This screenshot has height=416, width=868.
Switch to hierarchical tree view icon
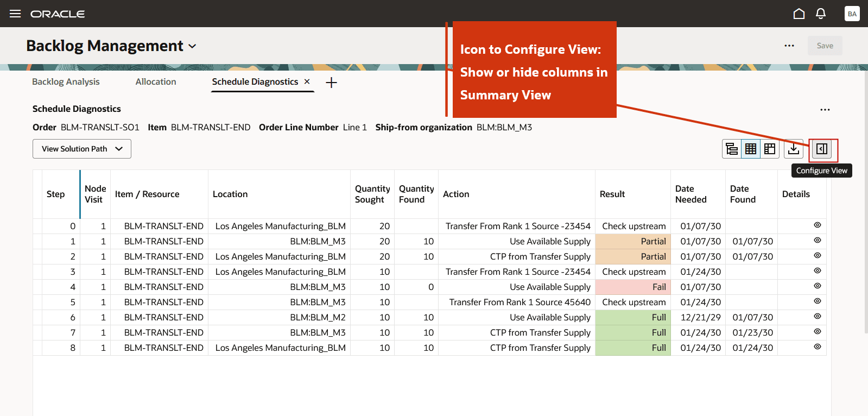pyautogui.click(x=732, y=149)
